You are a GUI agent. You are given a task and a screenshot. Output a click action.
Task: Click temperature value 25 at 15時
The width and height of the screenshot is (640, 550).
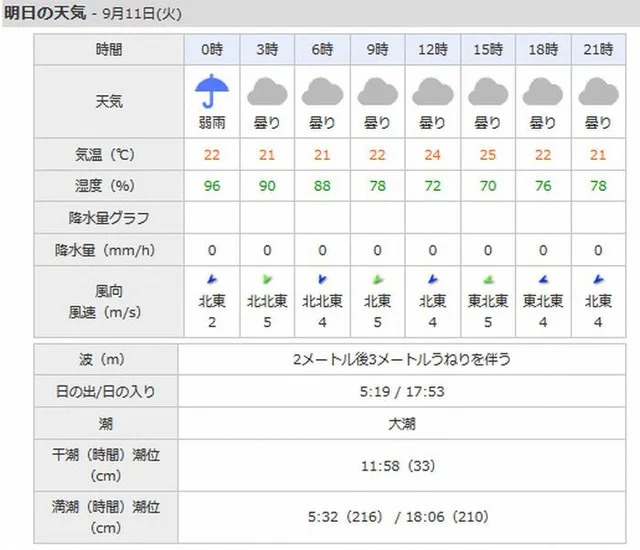(x=488, y=155)
